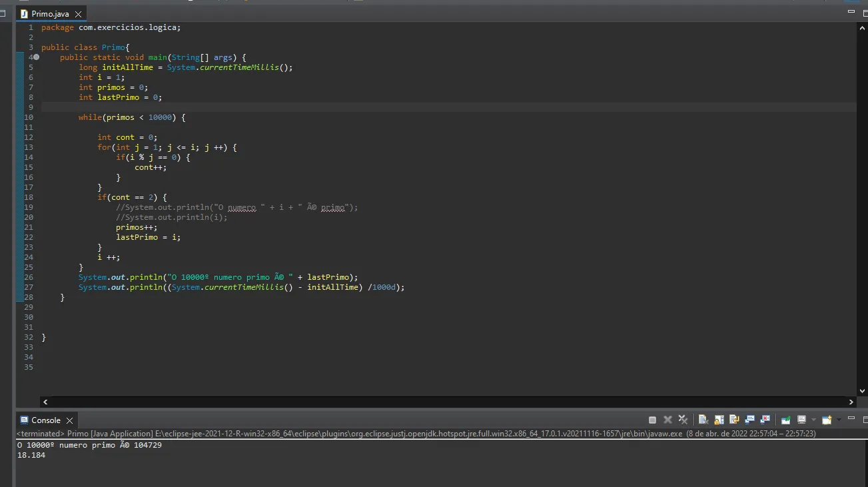Close the Console view tab
The width and height of the screenshot is (868, 487).
pyautogui.click(x=69, y=421)
